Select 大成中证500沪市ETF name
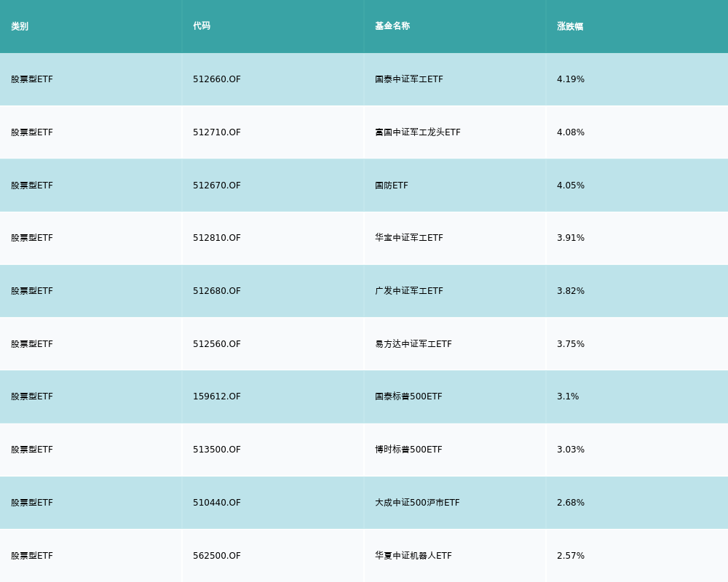Image resolution: width=728 pixels, height=582 pixels. pyautogui.click(x=417, y=503)
